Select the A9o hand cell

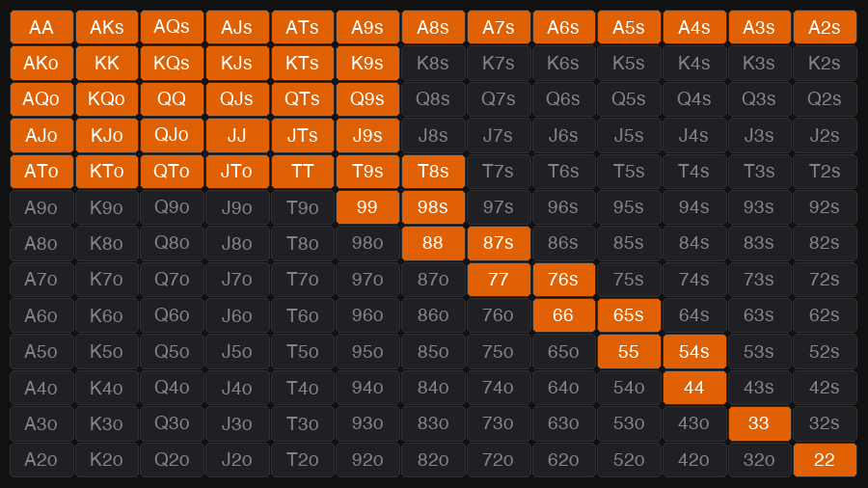(x=41, y=207)
